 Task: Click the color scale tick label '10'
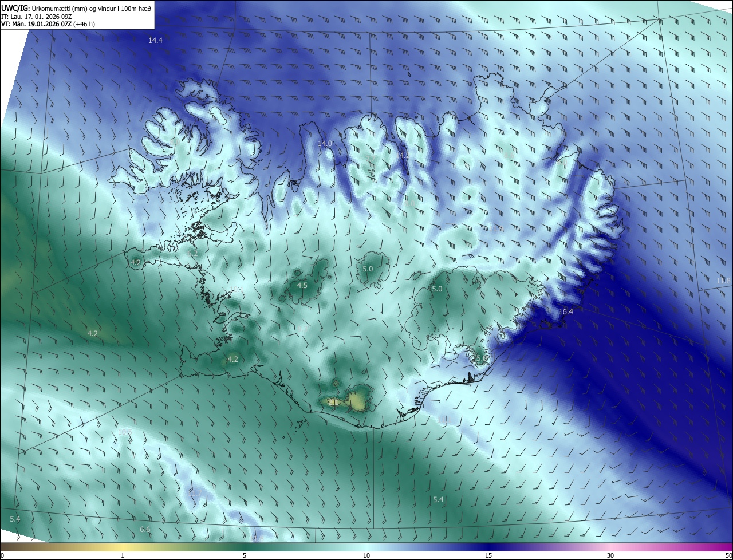(366, 555)
